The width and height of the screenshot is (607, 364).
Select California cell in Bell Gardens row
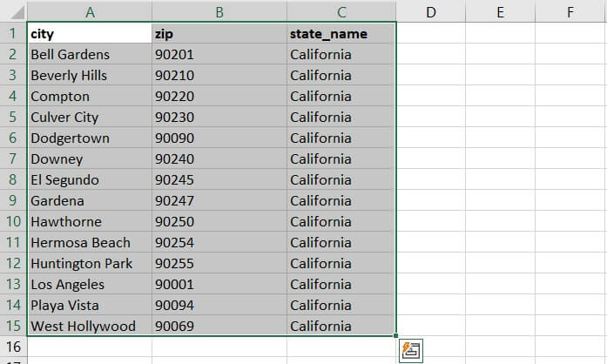[341, 54]
